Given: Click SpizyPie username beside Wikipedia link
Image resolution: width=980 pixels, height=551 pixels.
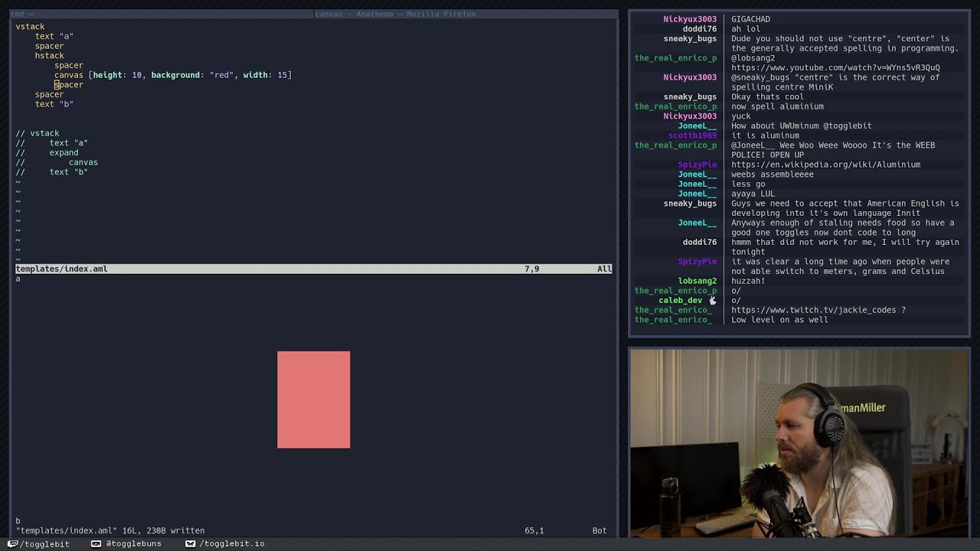Looking at the screenshot, I should tap(697, 165).
